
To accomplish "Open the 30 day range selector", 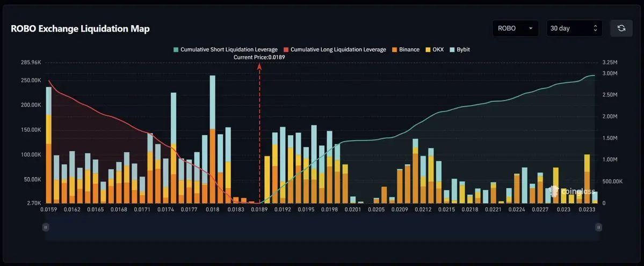I will 574,28.
